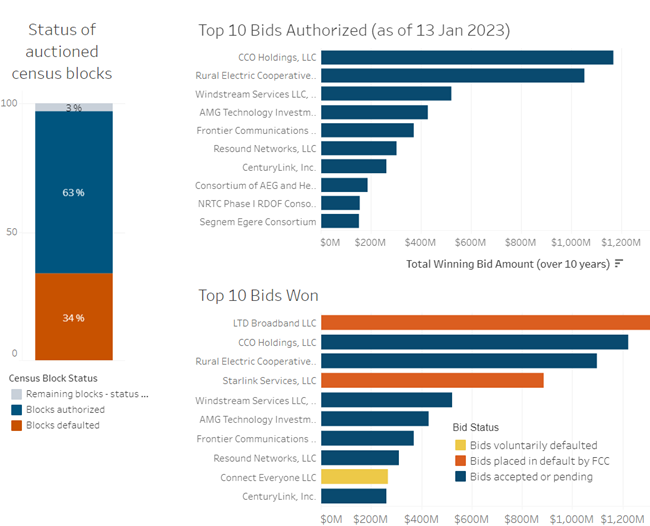This screenshot has width=650, height=526.
Task: Click the Bids voluntarily defaulted legend label
Action: (x=534, y=445)
